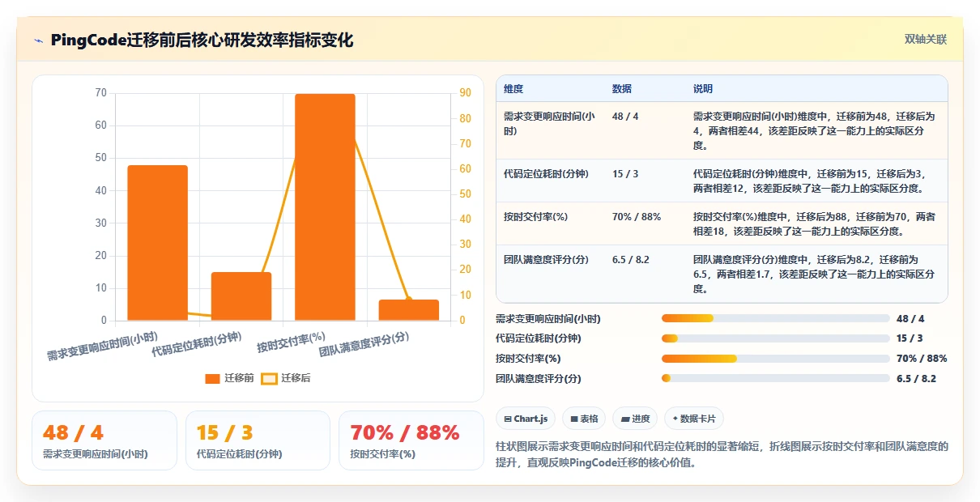Click the yellow 迁移后 legend color box
Viewport: 980px width, 502px height.
coord(269,378)
